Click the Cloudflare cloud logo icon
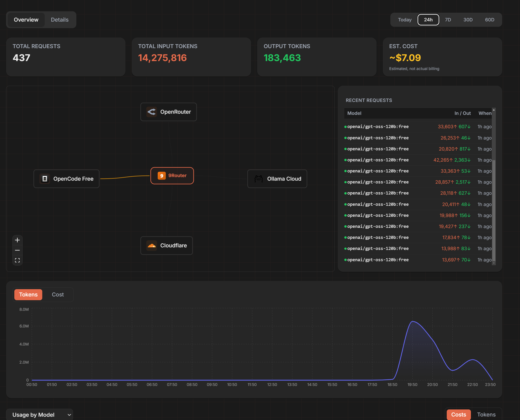This screenshot has height=420, width=520. 152,245
